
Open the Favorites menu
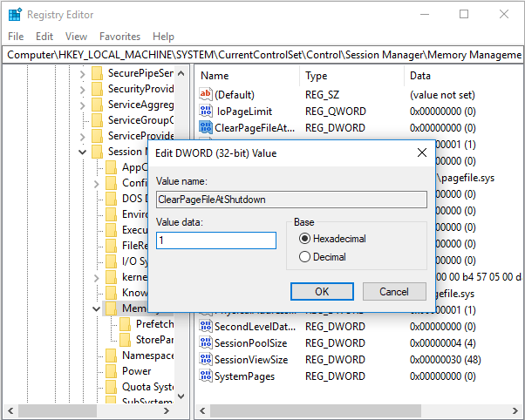pyautogui.click(x=119, y=36)
